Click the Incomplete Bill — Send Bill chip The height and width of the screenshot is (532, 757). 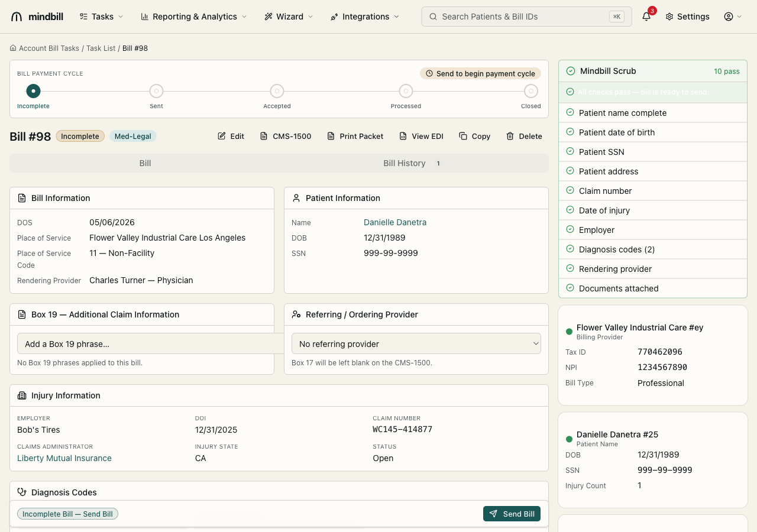68,514
